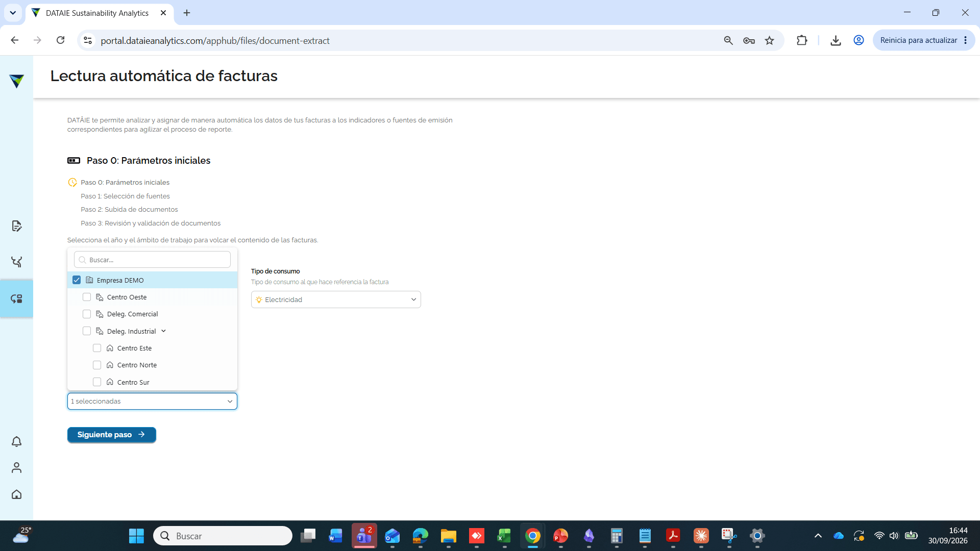Go to the home sidebar icon
980x551 pixels.
click(16, 494)
